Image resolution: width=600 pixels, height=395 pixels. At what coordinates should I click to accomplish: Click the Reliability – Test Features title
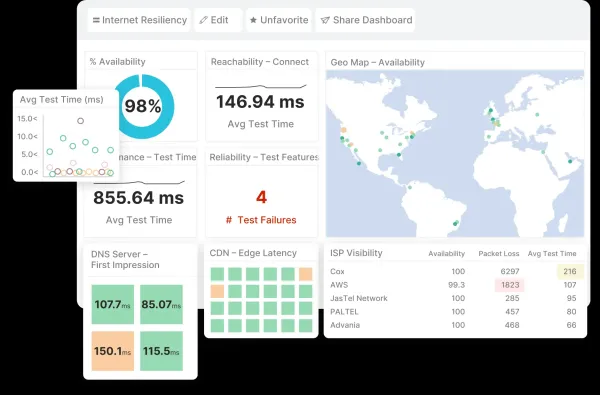264,157
